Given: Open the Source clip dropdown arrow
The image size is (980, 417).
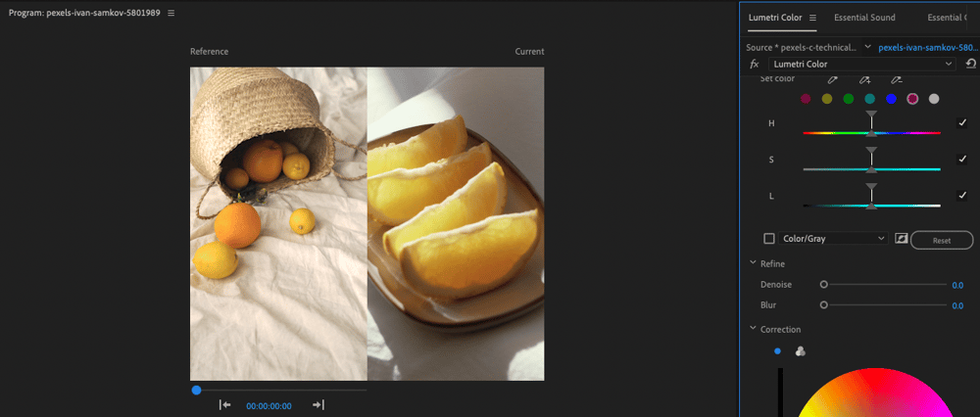Looking at the screenshot, I should [x=867, y=47].
